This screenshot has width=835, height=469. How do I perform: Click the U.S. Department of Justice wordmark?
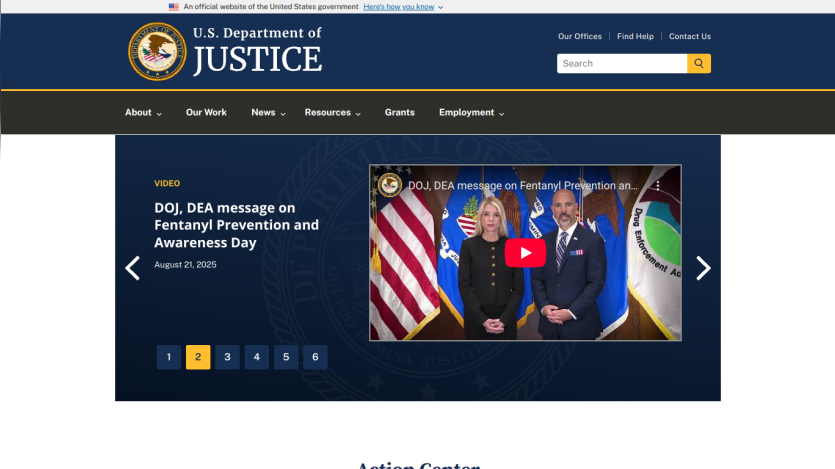(x=257, y=50)
